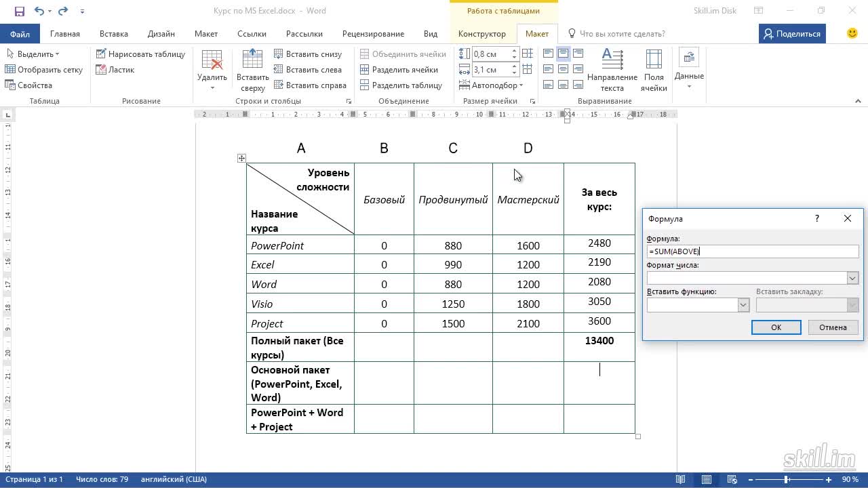The width and height of the screenshot is (868, 488).
Task: Click Distribute Columns evenly icon
Action: point(528,69)
